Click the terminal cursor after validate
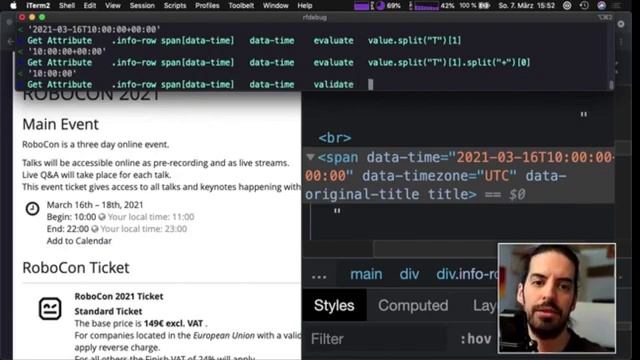The width and height of the screenshot is (640, 360). (371, 84)
